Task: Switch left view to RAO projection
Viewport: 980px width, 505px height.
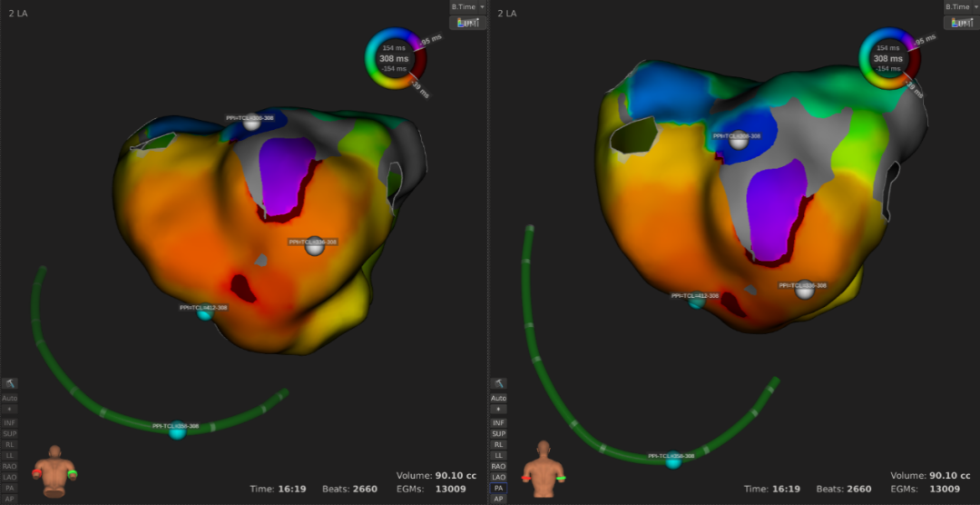Action: pyautogui.click(x=10, y=466)
